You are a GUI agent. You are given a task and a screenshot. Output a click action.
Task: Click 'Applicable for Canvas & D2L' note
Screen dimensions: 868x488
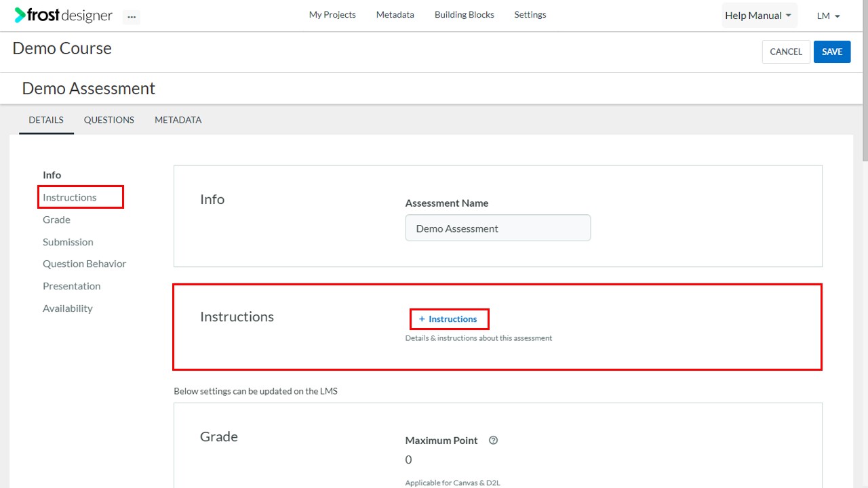[x=453, y=483]
